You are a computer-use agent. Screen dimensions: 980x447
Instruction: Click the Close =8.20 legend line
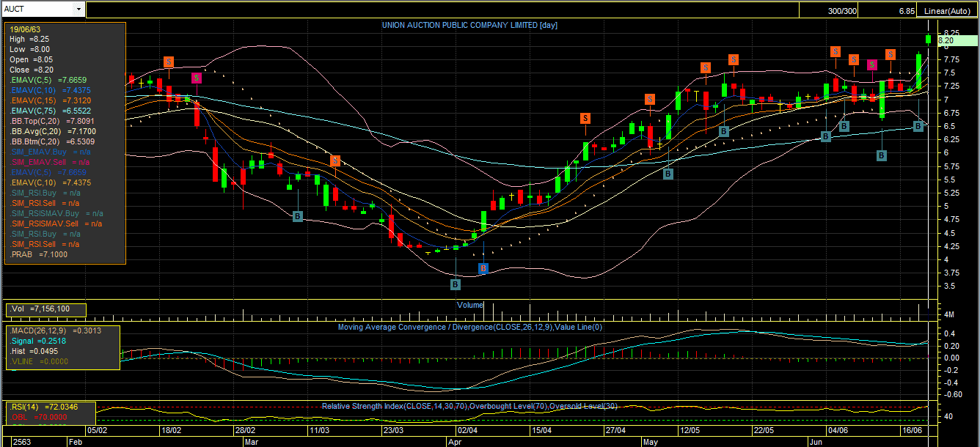pos(30,70)
